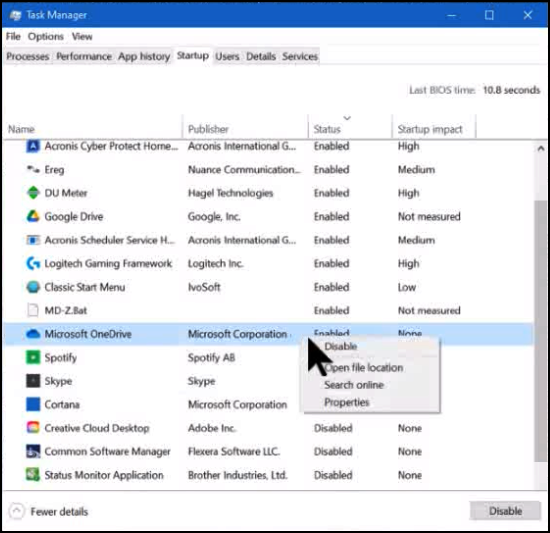Switch to the Details tab
Viewport: 550px width, 533px height.
coord(261,56)
